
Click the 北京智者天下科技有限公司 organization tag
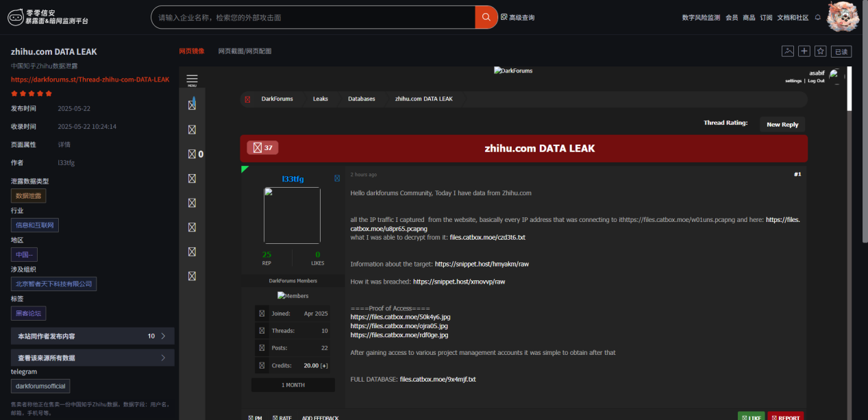click(x=53, y=284)
